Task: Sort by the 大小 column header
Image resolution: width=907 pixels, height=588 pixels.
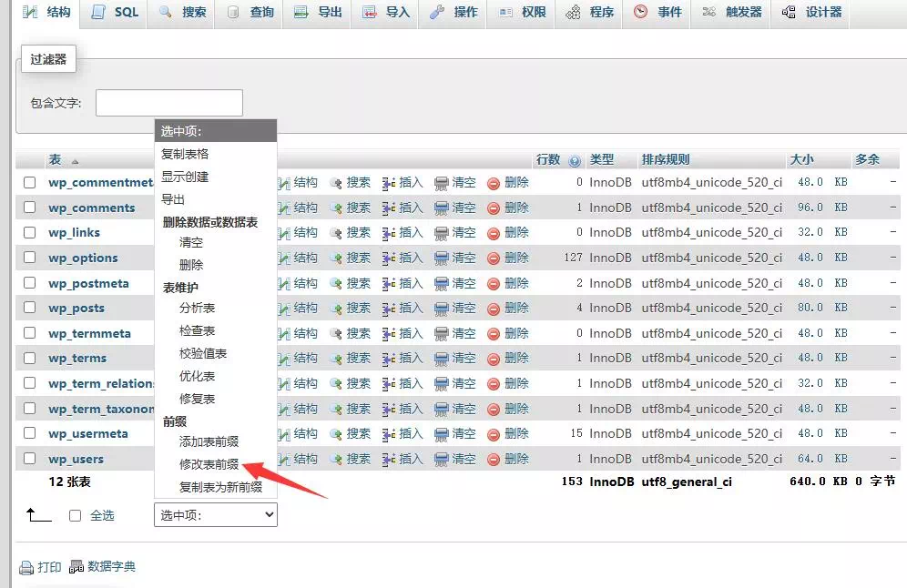Action: 801,159
